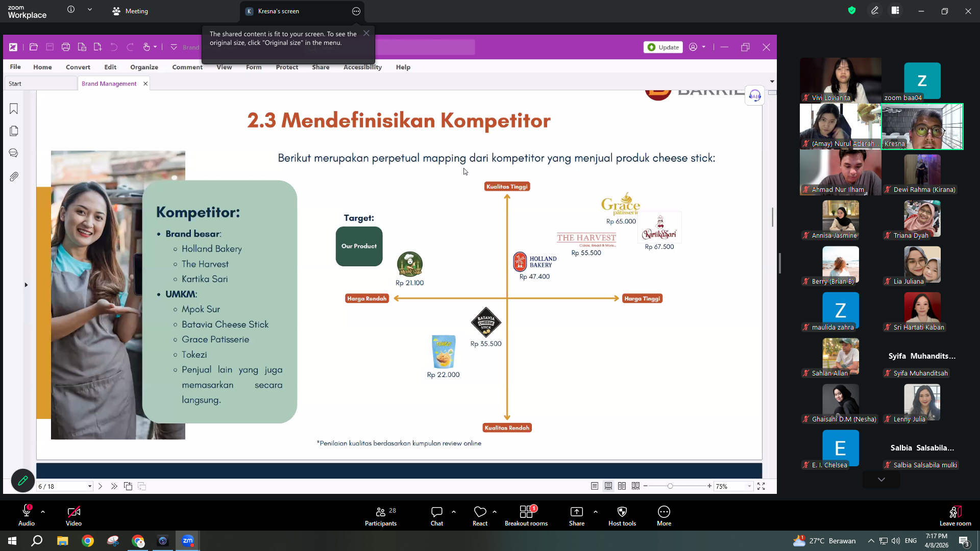Open the page thumbnails panel

click(14, 131)
